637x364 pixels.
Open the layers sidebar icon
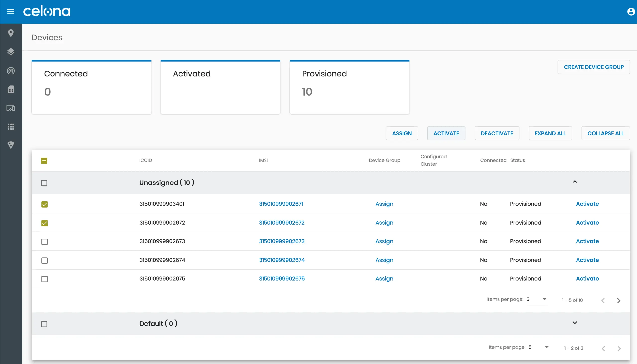coord(11,52)
